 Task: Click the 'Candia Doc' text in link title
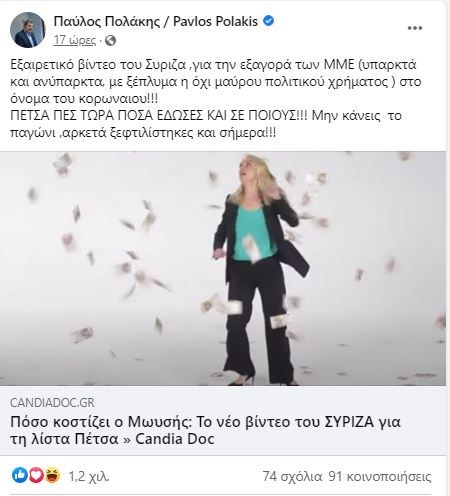click(174, 439)
